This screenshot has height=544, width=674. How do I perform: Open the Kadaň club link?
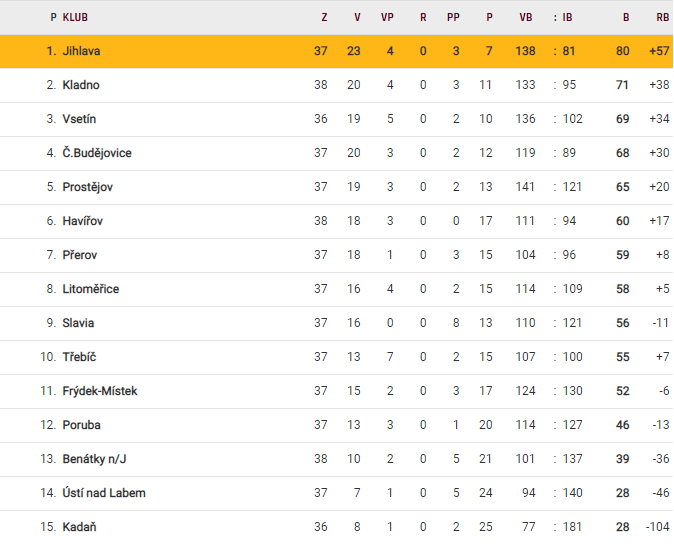[x=79, y=527]
